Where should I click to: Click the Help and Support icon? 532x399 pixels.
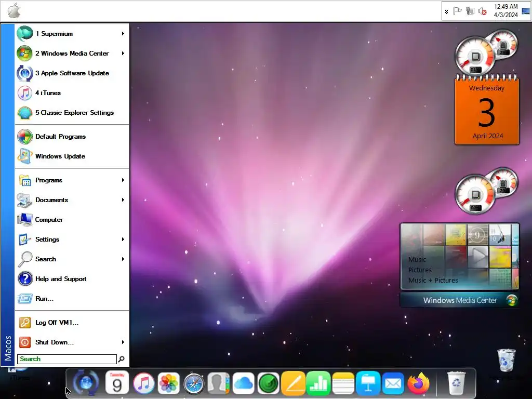[x=25, y=278]
